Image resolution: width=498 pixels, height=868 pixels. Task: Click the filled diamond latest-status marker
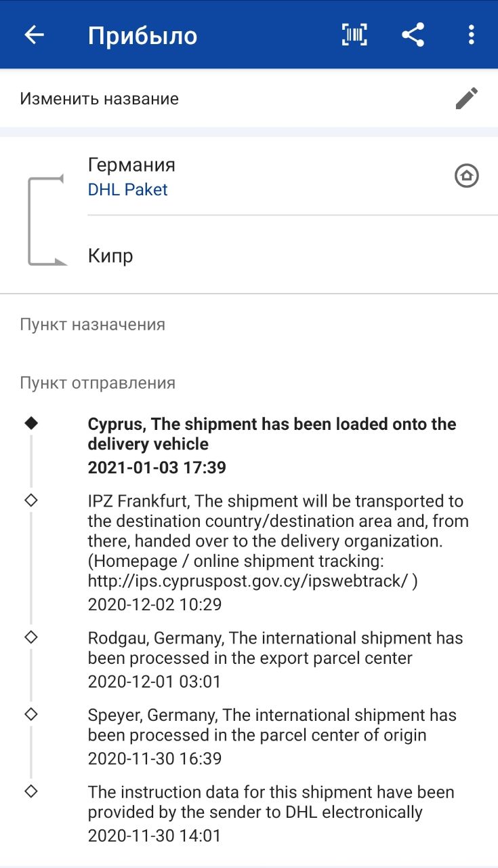coord(31,424)
